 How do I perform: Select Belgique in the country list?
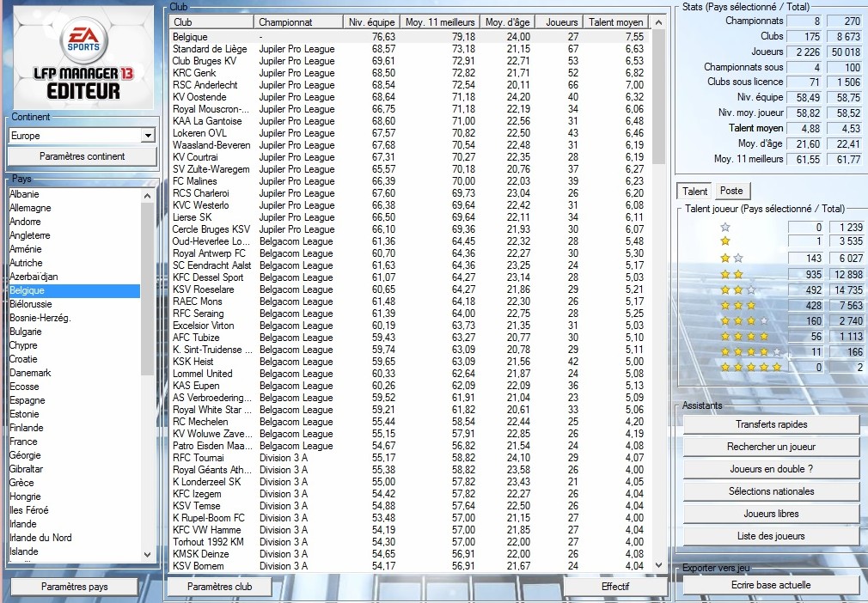(74, 290)
